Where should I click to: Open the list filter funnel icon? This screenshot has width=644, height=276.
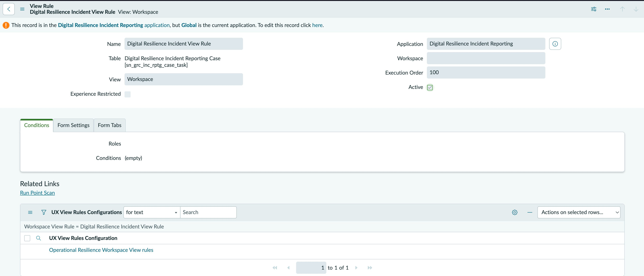(x=44, y=212)
